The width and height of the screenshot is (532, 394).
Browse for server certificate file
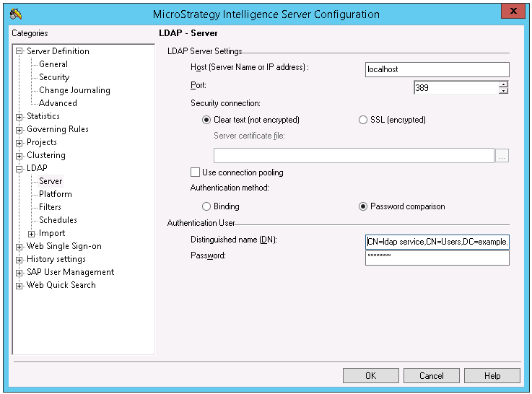pyautogui.click(x=502, y=156)
